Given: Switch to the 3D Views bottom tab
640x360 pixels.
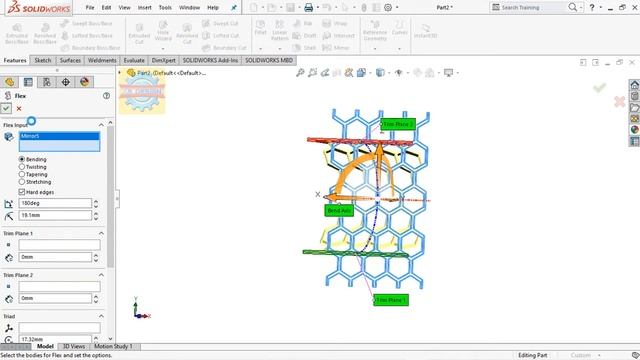Looking at the screenshot, I should [x=73, y=347].
